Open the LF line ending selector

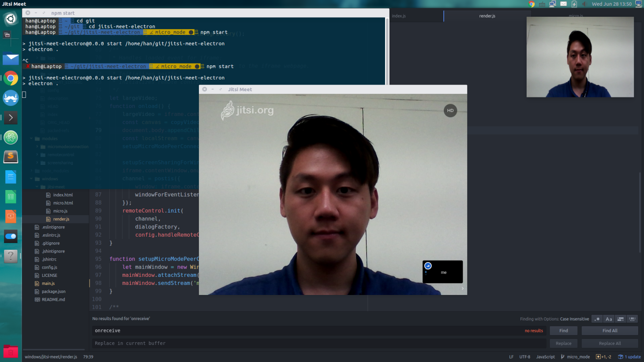pyautogui.click(x=511, y=357)
